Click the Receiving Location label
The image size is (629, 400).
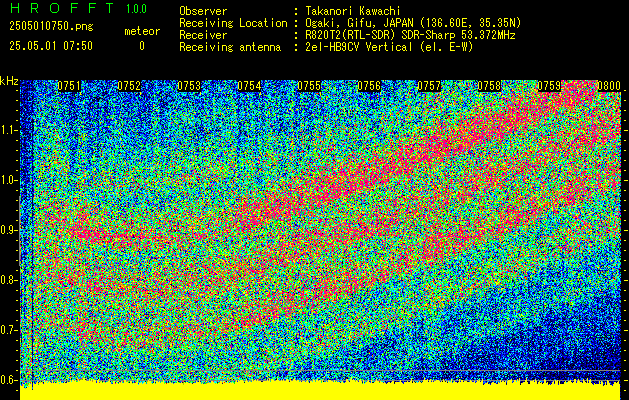point(233,23)
